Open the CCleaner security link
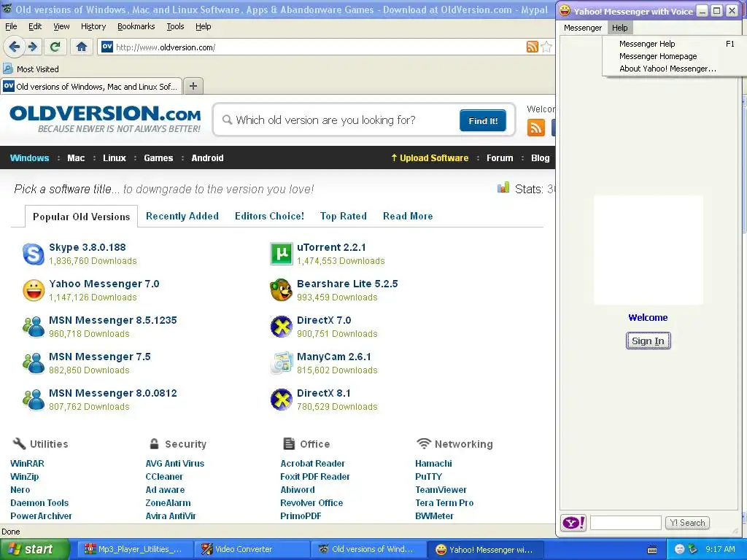The height and width of the screenshot is (560, 747). (x=164, y=477)
